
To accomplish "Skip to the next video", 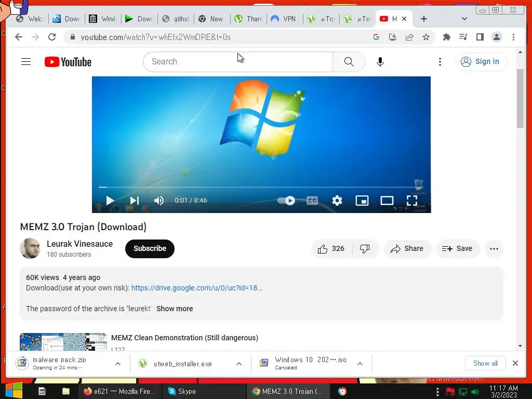I will tap(135, 201).
